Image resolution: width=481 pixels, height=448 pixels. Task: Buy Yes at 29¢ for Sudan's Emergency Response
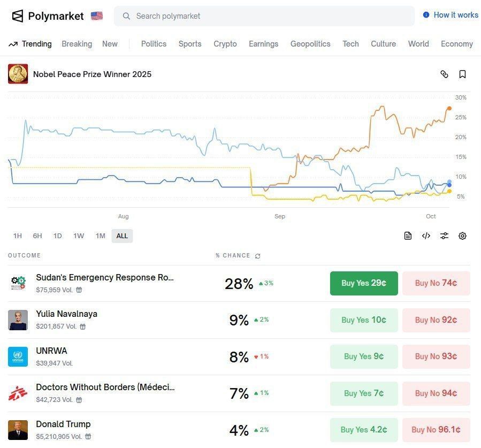pyautogui.click(x=364, y=283)
